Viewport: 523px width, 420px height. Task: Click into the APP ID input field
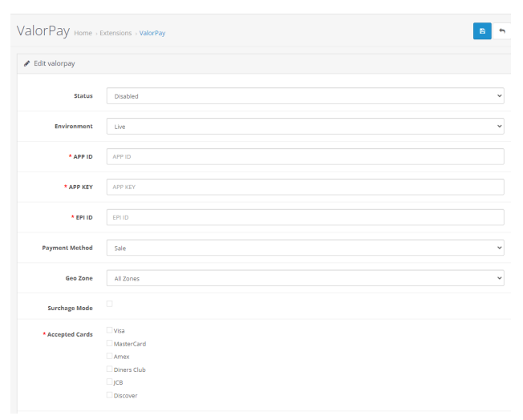click(305, 156)
